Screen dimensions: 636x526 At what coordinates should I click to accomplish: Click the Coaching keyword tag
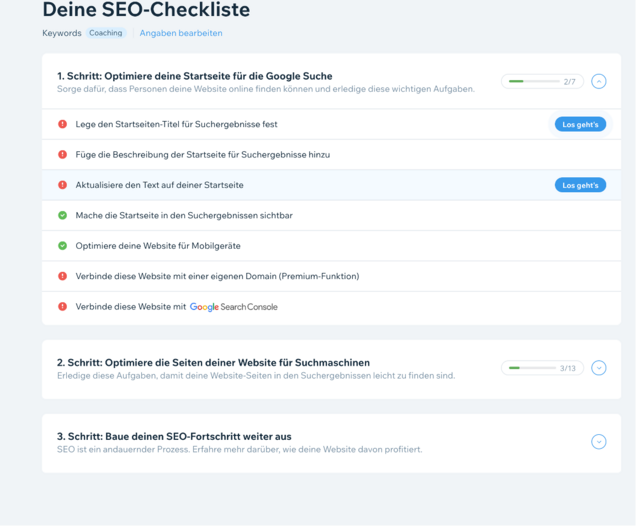click(106, 33)
